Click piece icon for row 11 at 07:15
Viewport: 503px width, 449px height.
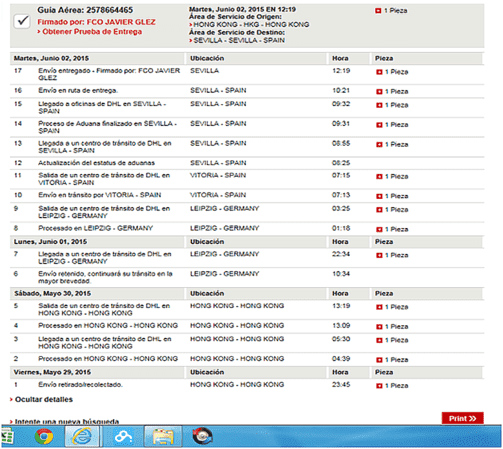379,177
